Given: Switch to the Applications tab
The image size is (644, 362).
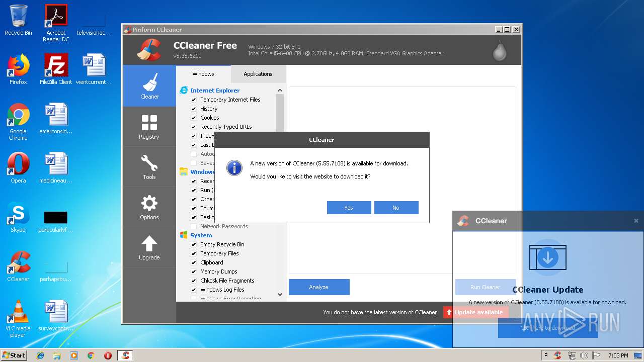Looking at the screenshot, I should click(x=258, y=74).
